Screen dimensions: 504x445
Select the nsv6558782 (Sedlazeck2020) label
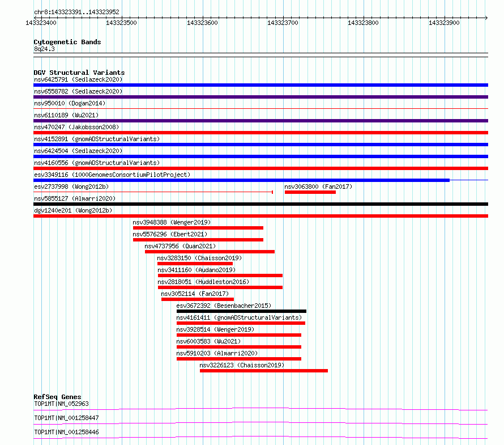point(78,91)
